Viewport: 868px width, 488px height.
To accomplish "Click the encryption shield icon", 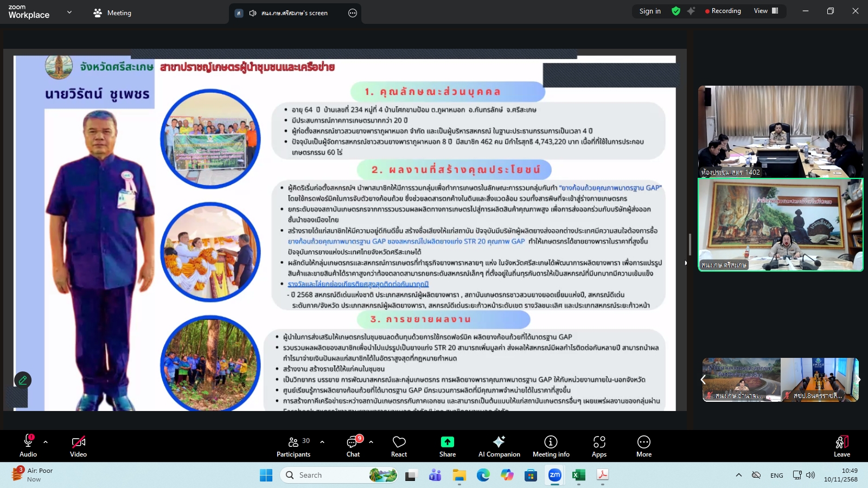I will click(x=676, y=11).
